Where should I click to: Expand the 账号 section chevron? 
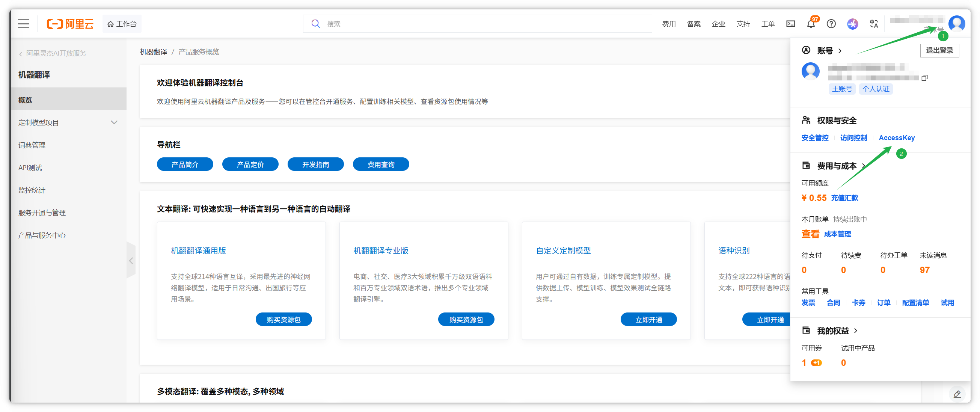(840, 51)
